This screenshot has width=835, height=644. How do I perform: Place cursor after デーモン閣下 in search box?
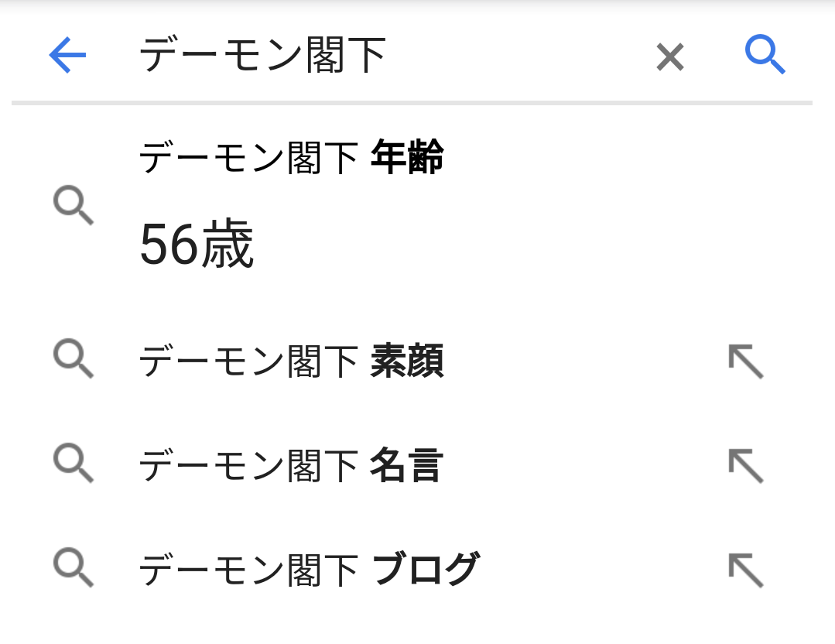pyautogui.click(x=395, y=56)
